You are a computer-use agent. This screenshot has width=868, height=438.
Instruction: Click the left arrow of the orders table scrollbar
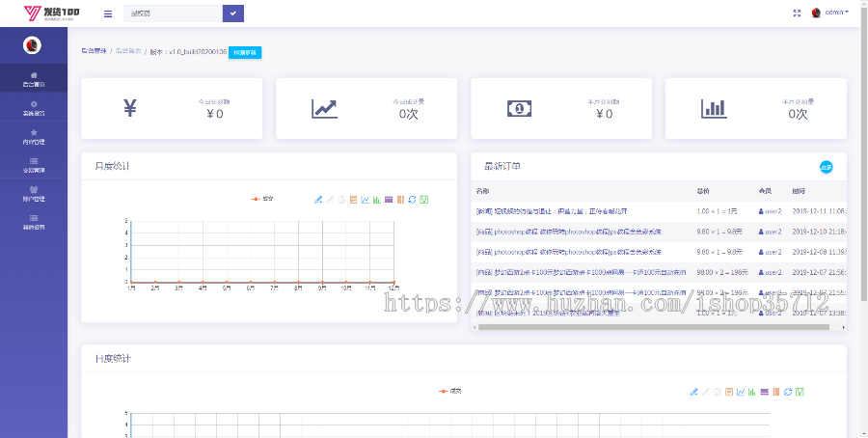pyautogui.click(x=475, y=327)
